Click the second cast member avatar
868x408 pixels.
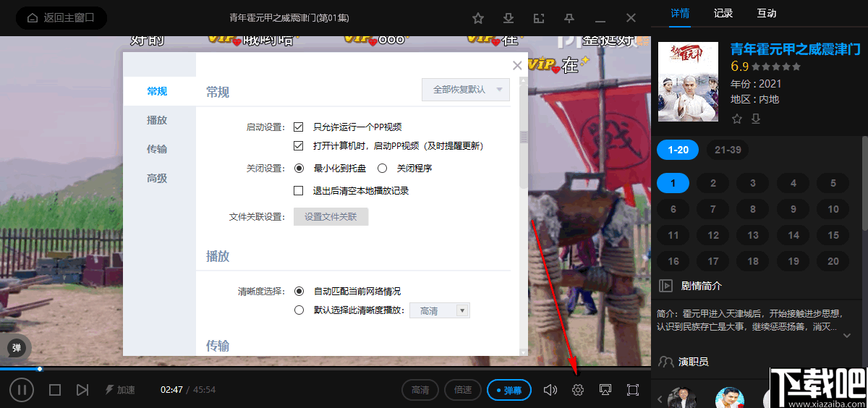[x=730, y=398]
